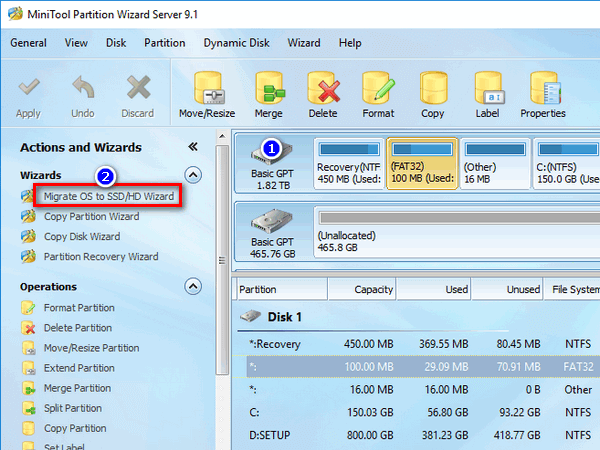Launch the Partition Recovery Wizard link

(x=101, y=256)
